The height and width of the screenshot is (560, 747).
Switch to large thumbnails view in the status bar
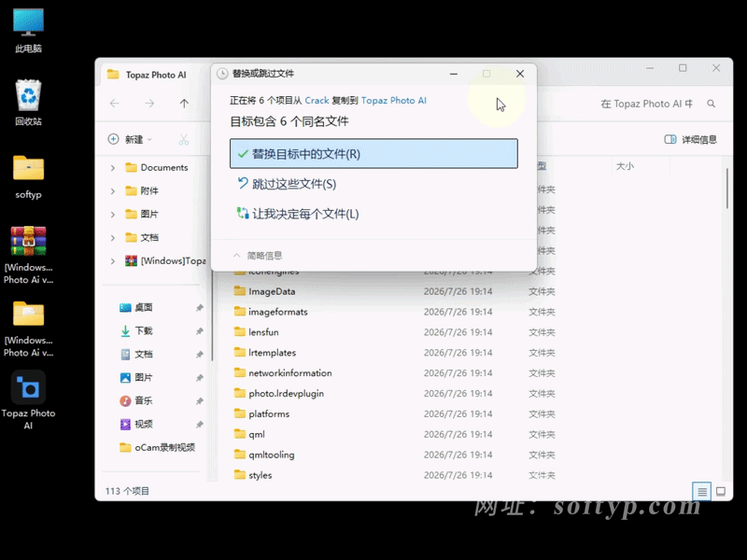[721, 492]
